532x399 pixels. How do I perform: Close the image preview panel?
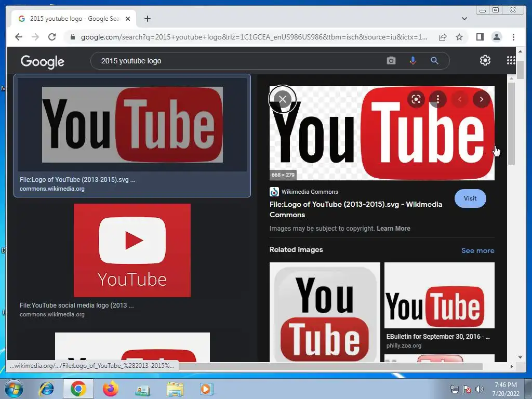click(282, 99)
